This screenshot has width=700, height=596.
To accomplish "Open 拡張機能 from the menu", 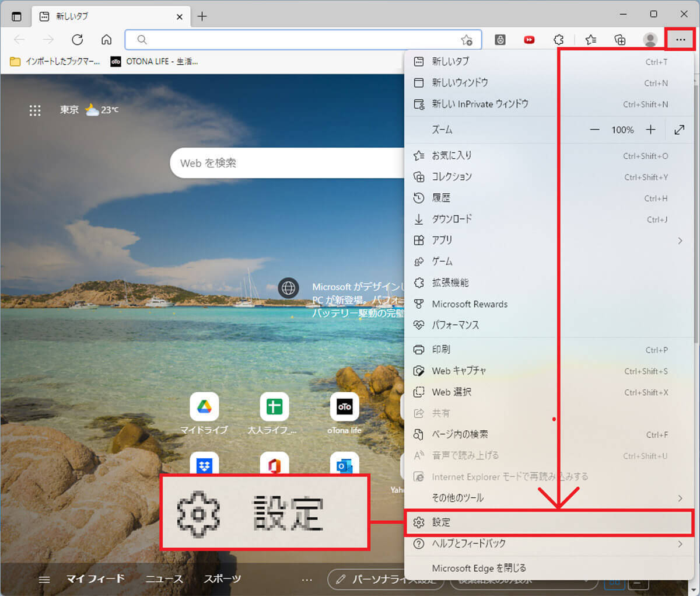I will point(549,283).
